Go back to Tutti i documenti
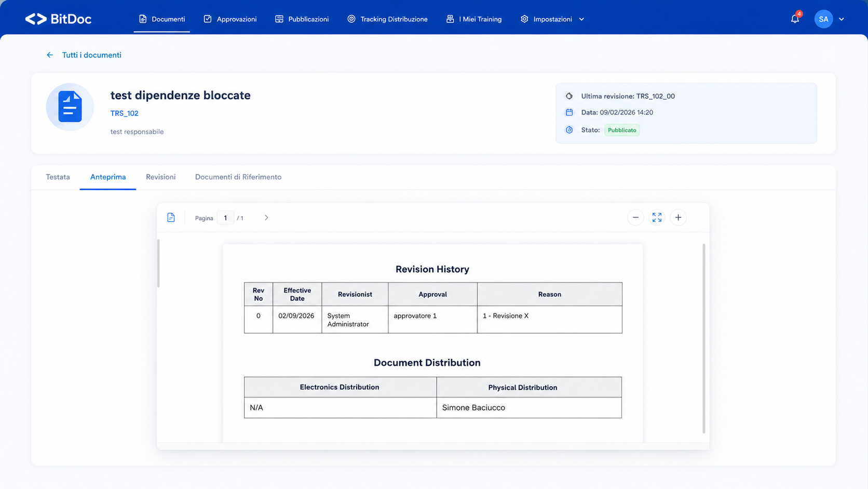This screenshot has height=489, width=868. click(91, 55)
